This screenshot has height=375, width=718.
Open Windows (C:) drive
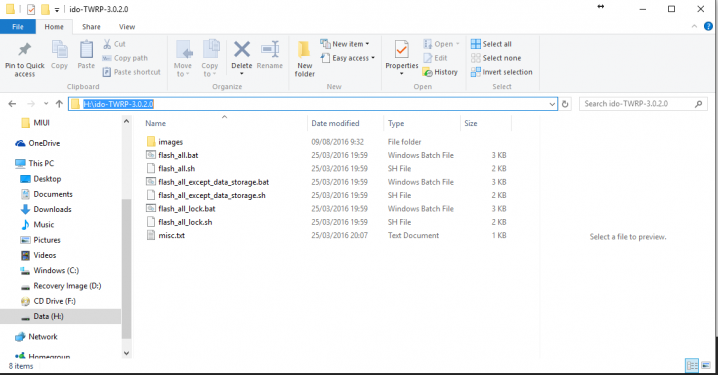[56, 271]
